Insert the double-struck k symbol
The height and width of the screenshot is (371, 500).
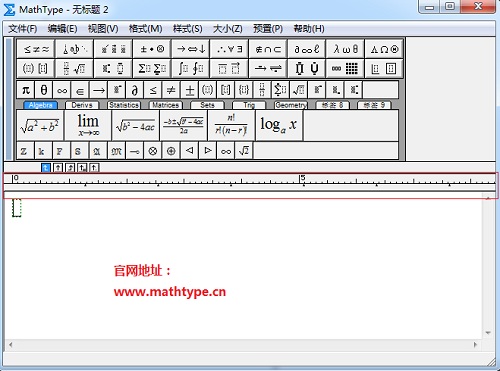click(42, 151)
